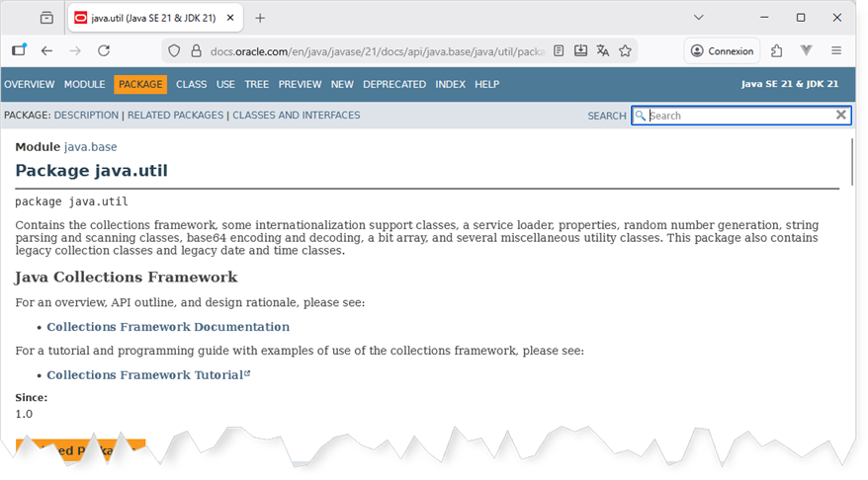868x480 pixels.
Task: Jump to DESCRIPTION section link
Action: 86,115
